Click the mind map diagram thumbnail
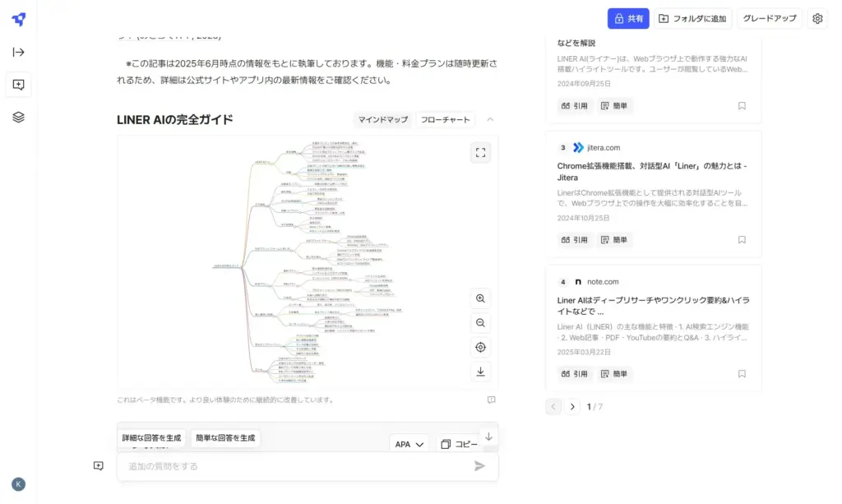Image resolution: width=842 pixels, height=504 pixels. [308, 261]
